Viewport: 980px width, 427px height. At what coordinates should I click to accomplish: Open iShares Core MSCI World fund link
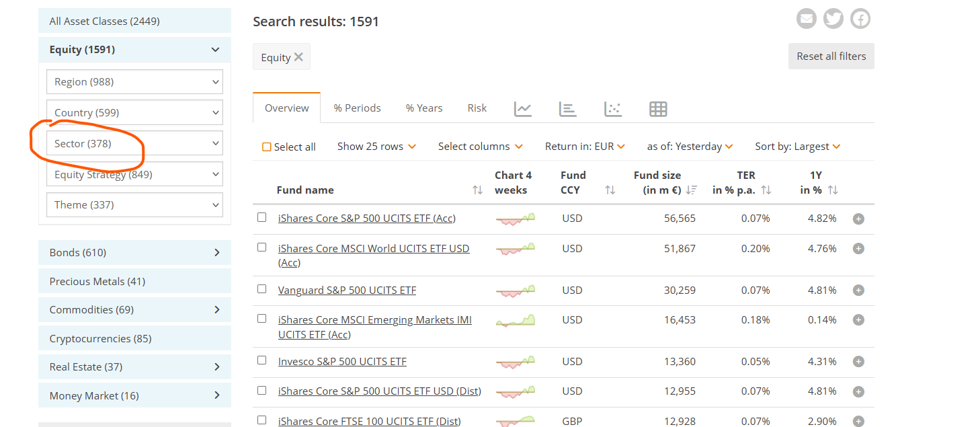(x=373, y=249)
